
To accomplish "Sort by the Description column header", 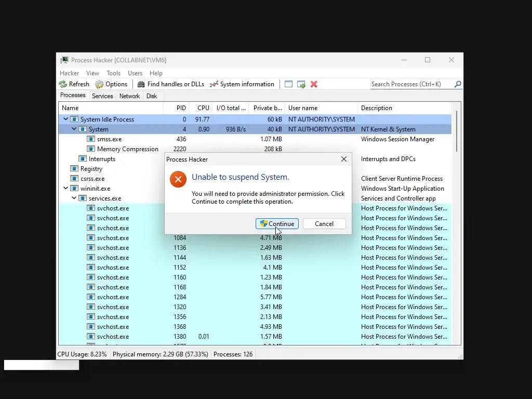I will point(404,108).
